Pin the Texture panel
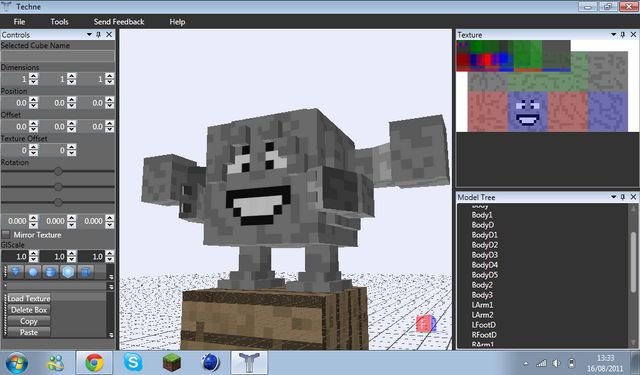 tap(623, 35)
